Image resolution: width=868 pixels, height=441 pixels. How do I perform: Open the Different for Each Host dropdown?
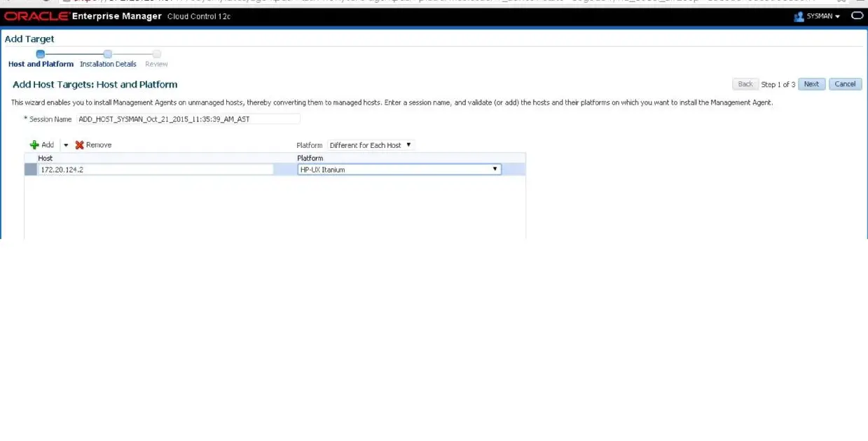coord(371,145)
